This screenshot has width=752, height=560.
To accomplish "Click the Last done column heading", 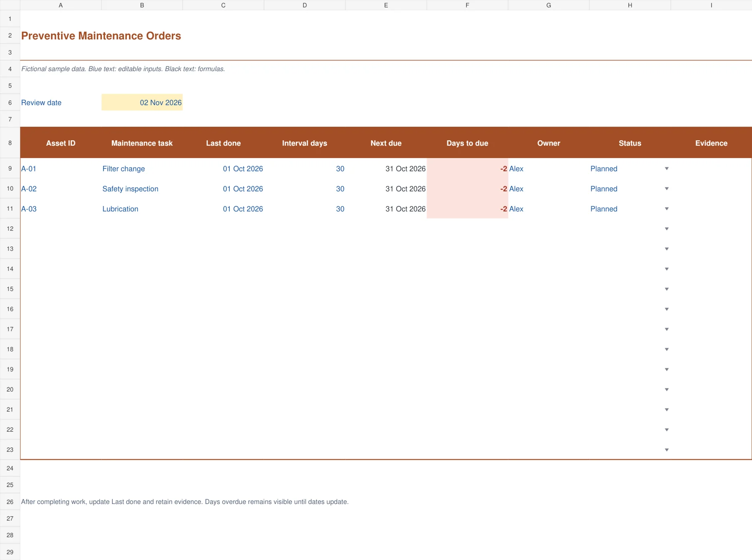I will click(223, 143).
